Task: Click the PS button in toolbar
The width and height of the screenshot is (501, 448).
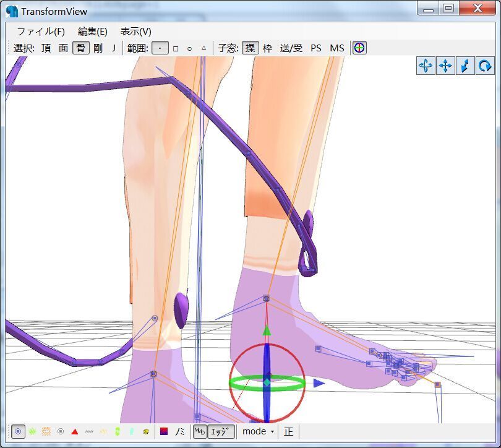Action: [316, 48]
